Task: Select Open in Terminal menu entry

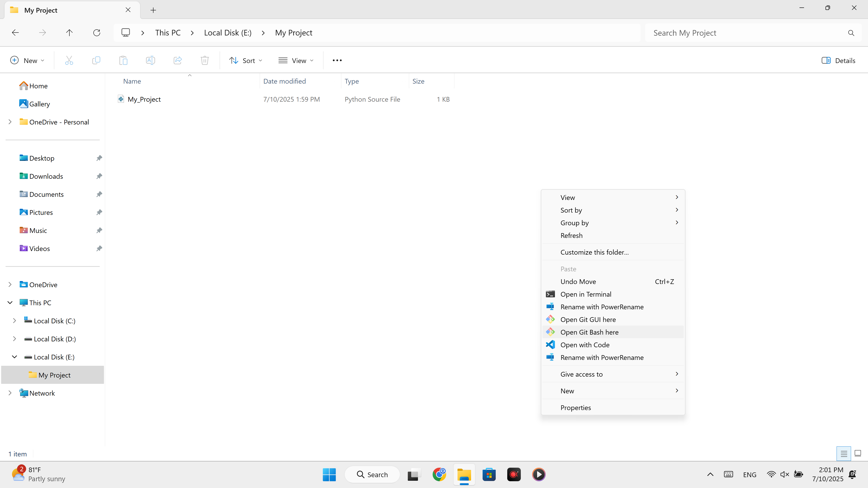Action: pos(613,294)
